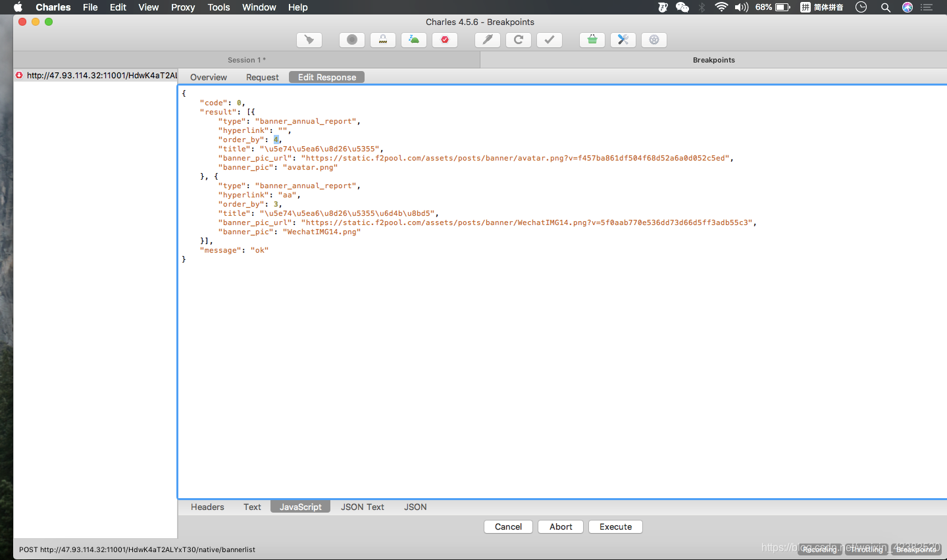Open the File menu
Screen dimensions: 947x560
point(90,7)
